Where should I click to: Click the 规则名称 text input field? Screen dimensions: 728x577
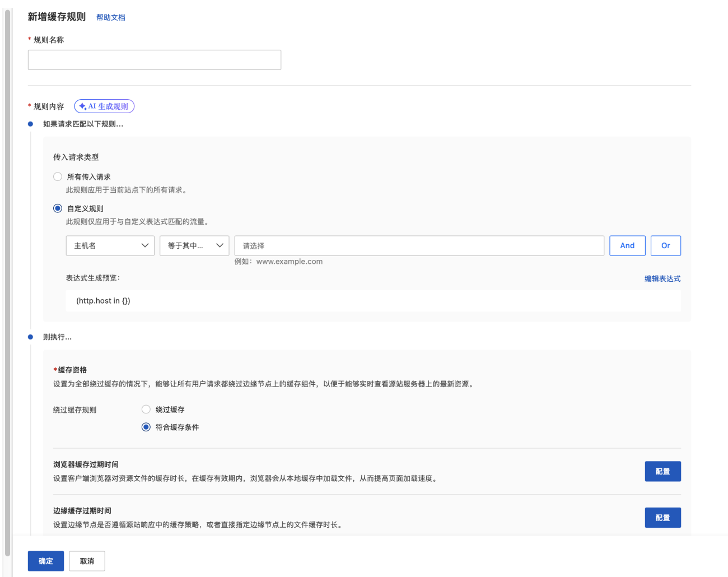pyautogui.click(x=154, y=60)
